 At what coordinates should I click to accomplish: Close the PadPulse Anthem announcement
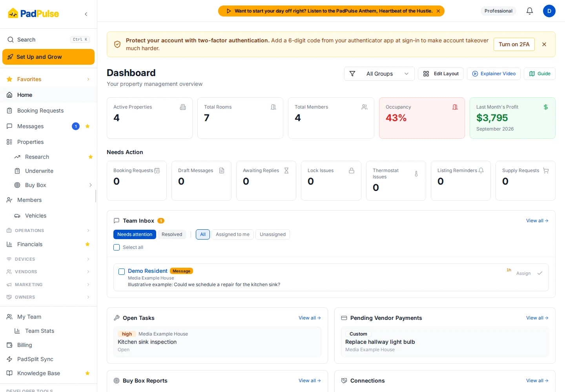[438, 11]
